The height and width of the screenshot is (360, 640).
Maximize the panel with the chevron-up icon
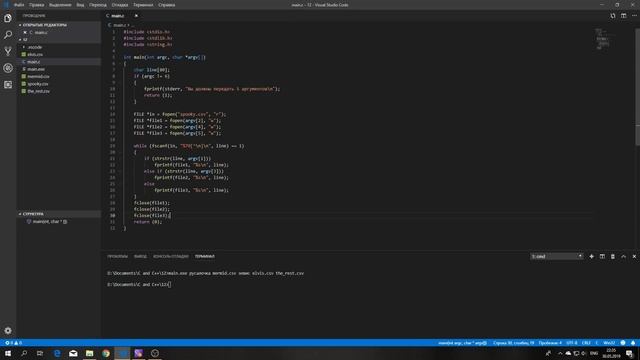tap(623, 256)
